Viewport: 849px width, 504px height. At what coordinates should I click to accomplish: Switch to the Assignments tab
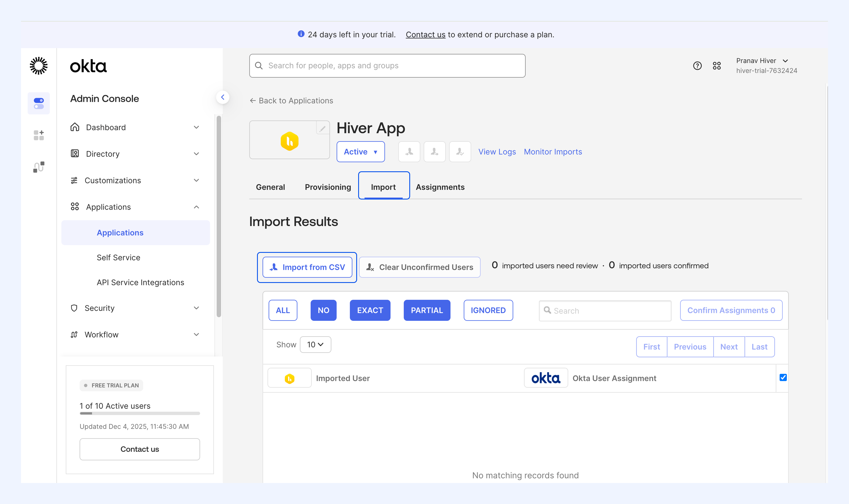pos(440,187)
